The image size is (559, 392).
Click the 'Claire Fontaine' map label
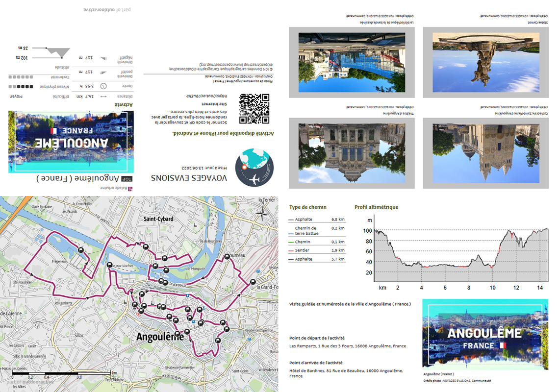click(42, 207)
